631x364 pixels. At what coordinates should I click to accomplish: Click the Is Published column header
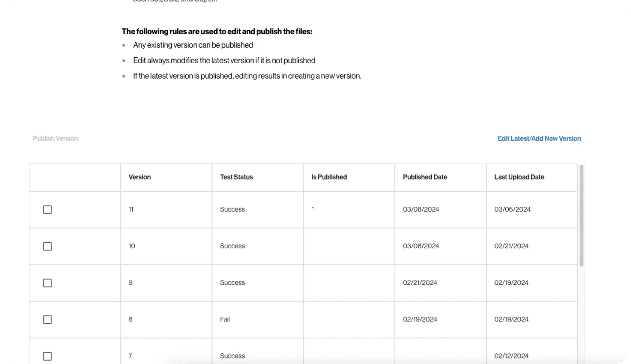click(329, 177)
